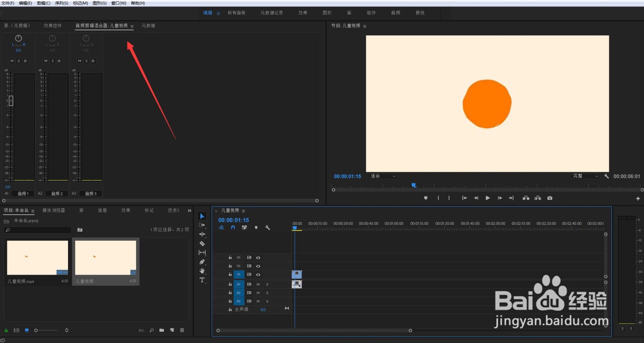Select the Hand tool
This screenshot has width=644, height=343.
tap(202, 271)
